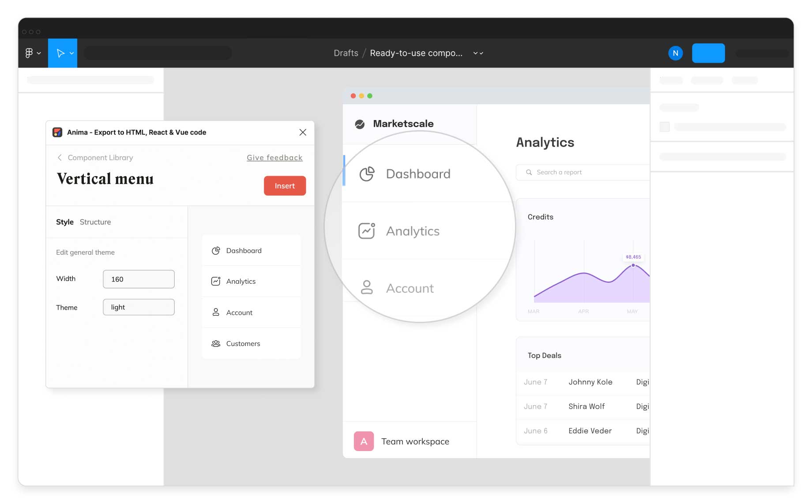Select the Style tab
This screenshot has width=812, height=504.
tap(64, 222)
